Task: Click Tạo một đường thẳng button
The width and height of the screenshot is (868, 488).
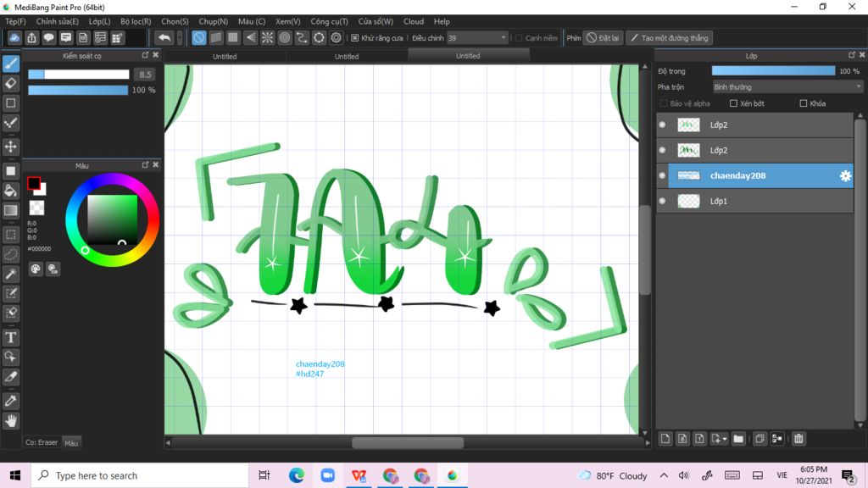Action: (670, 37)
